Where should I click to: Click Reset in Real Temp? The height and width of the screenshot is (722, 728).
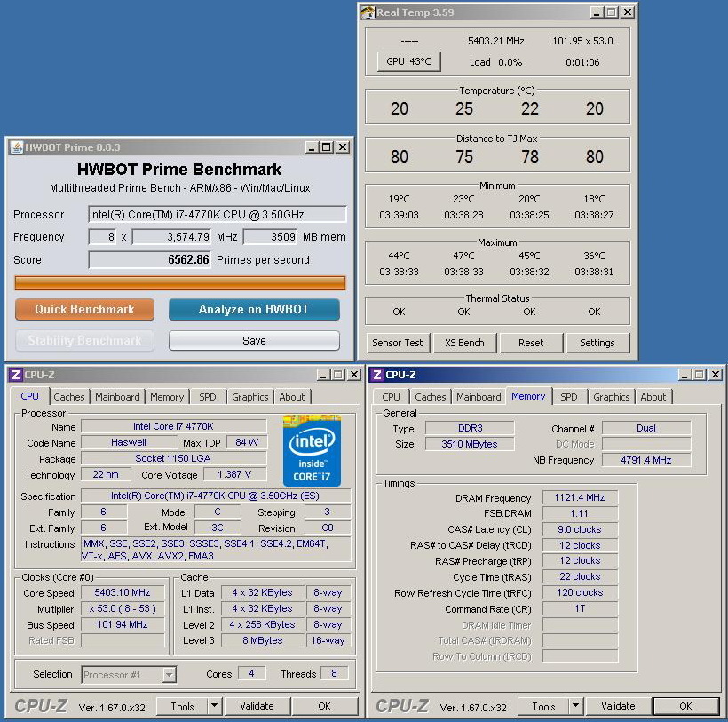[531, 343]
